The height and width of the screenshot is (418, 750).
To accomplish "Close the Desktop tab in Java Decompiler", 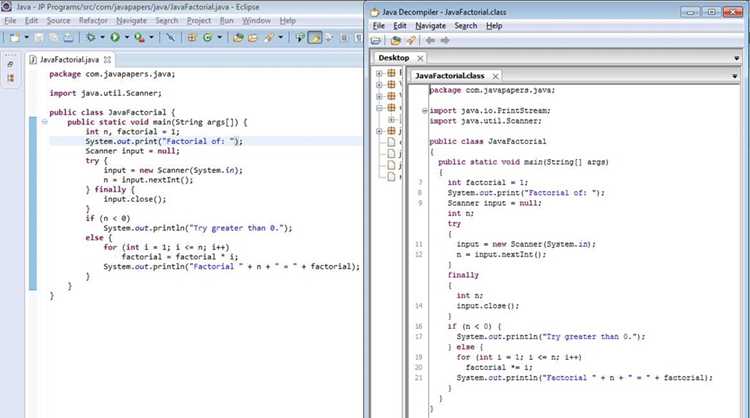I will 420,58.
